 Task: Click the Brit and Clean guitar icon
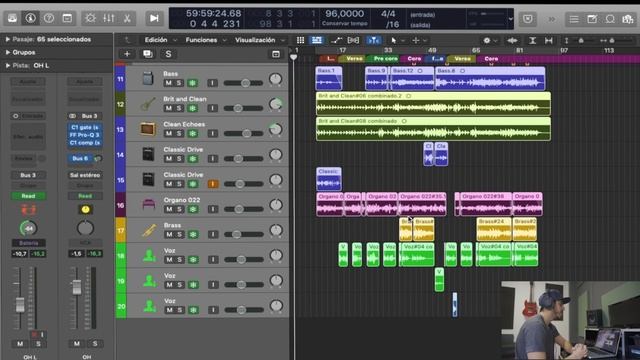point(148,104)
